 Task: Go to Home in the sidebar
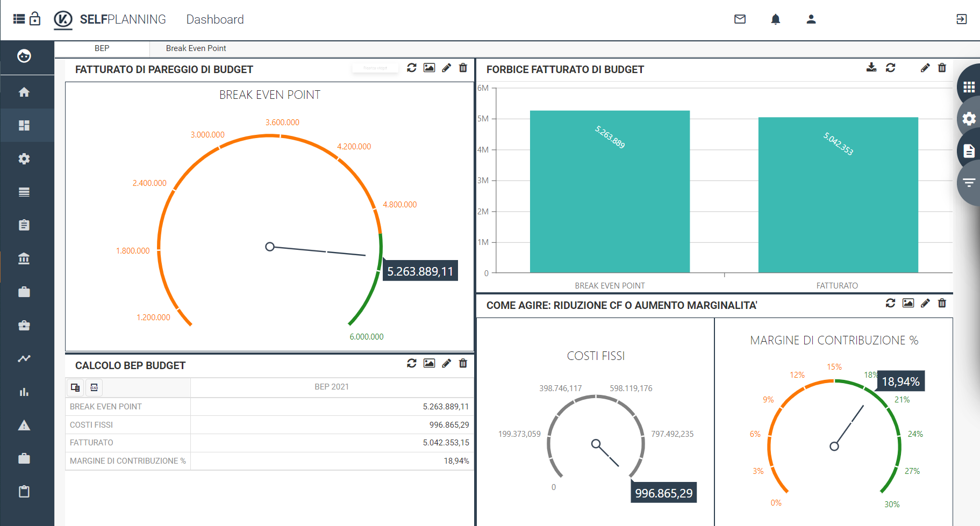[24, 92]
